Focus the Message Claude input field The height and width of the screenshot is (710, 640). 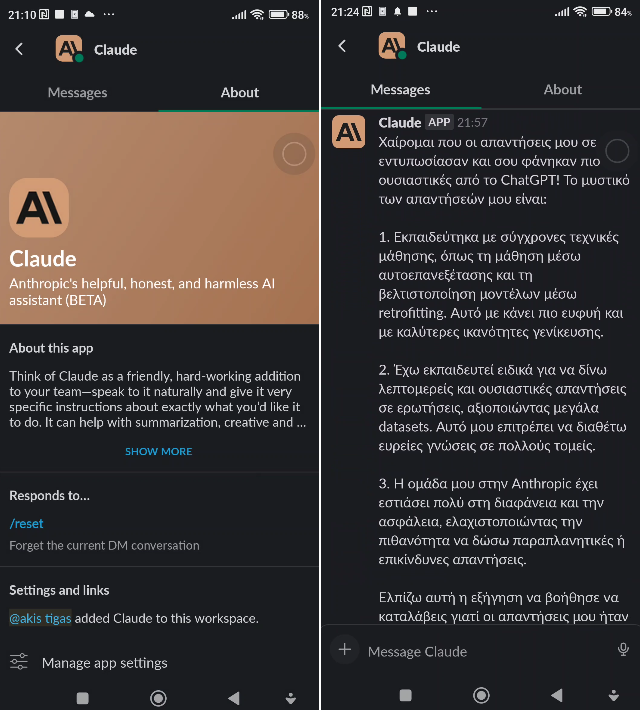(485, 651)
